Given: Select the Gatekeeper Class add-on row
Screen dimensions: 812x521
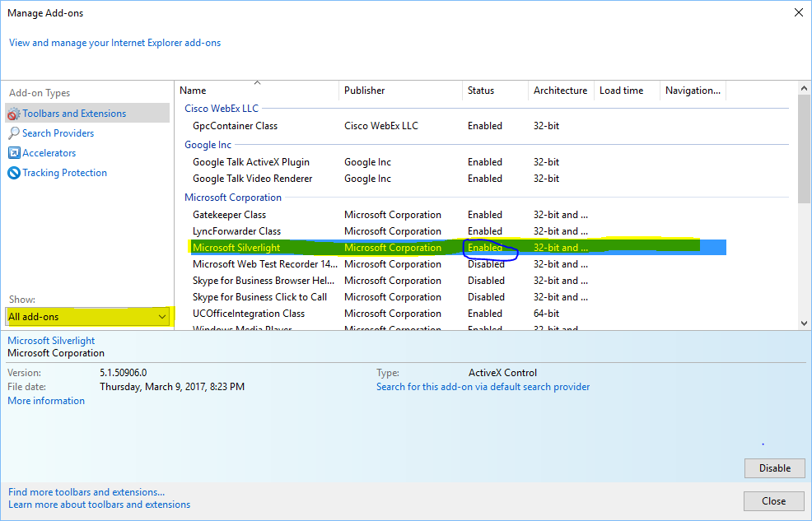Looking at the screenshot, I should (459, 215).
